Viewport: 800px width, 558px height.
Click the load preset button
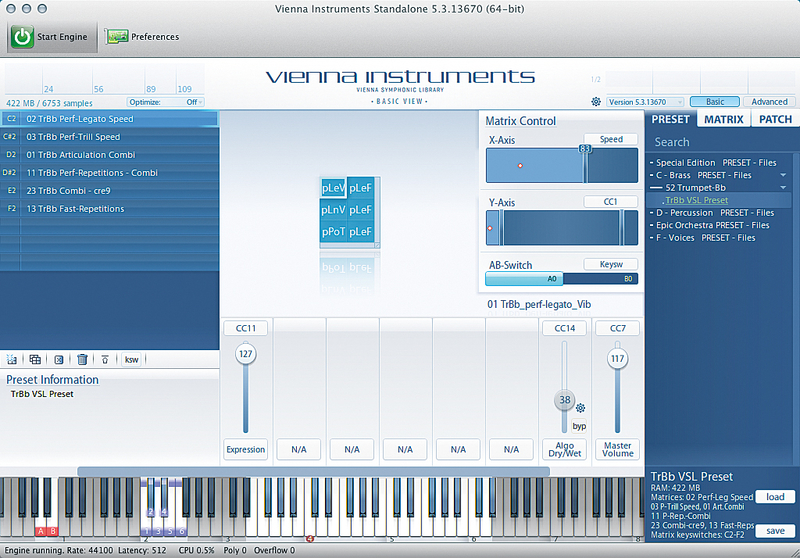pyautogui.click(x=775, y=497)
